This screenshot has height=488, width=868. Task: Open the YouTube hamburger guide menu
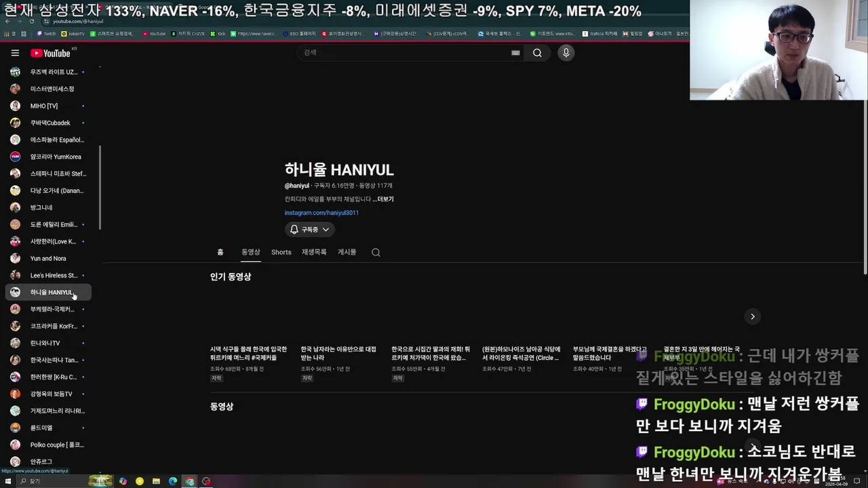[15, 53]
